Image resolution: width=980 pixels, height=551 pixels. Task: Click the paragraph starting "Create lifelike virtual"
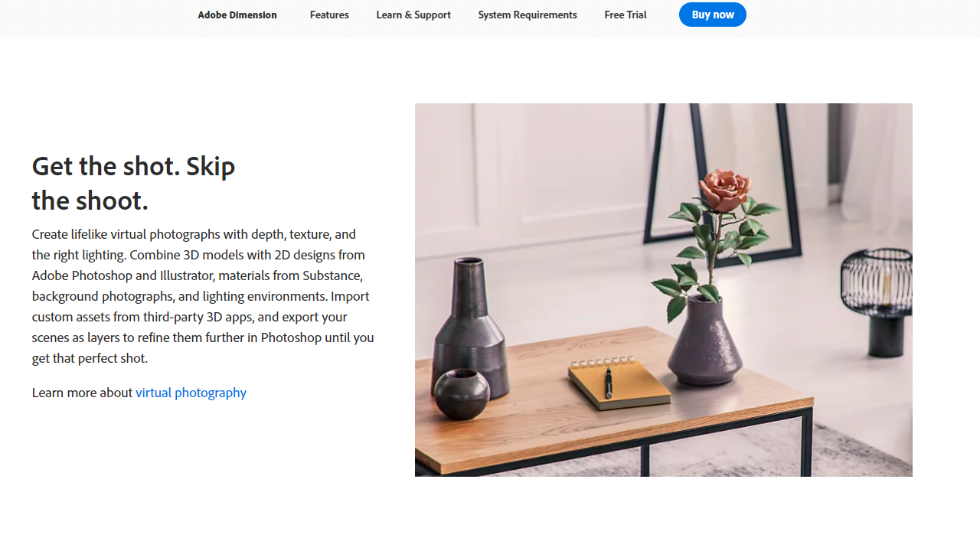coord(203,296)
